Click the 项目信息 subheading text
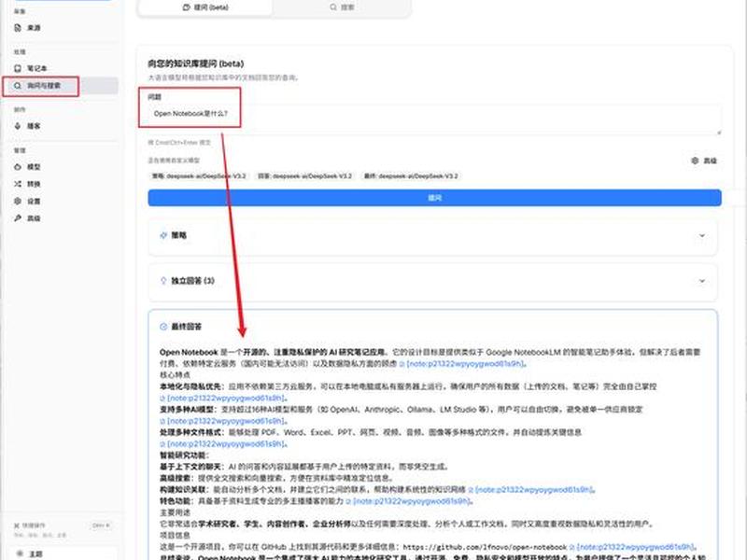This screenshot has height=560, width=747. pyautogui.click(x=175, y=535)
